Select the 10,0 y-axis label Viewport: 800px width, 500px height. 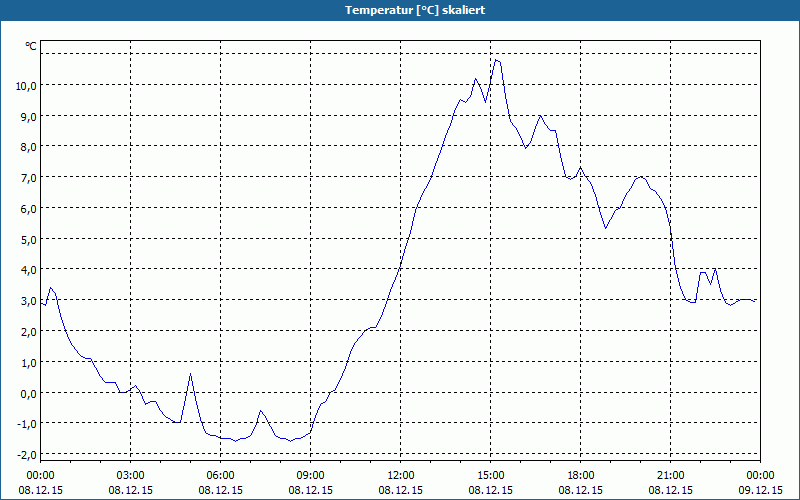tap(26, 86)
